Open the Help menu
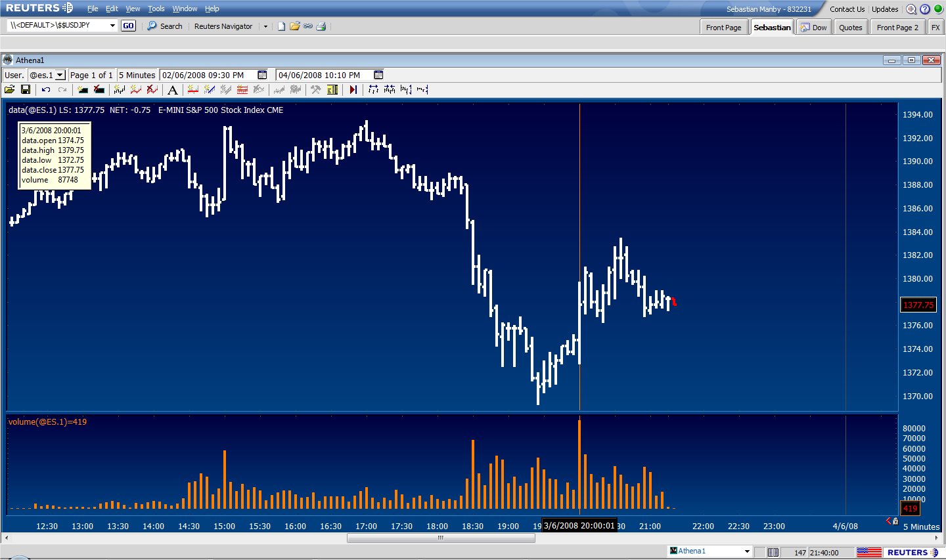Viewport: 946px width, 560px height. tap(212, 9)
